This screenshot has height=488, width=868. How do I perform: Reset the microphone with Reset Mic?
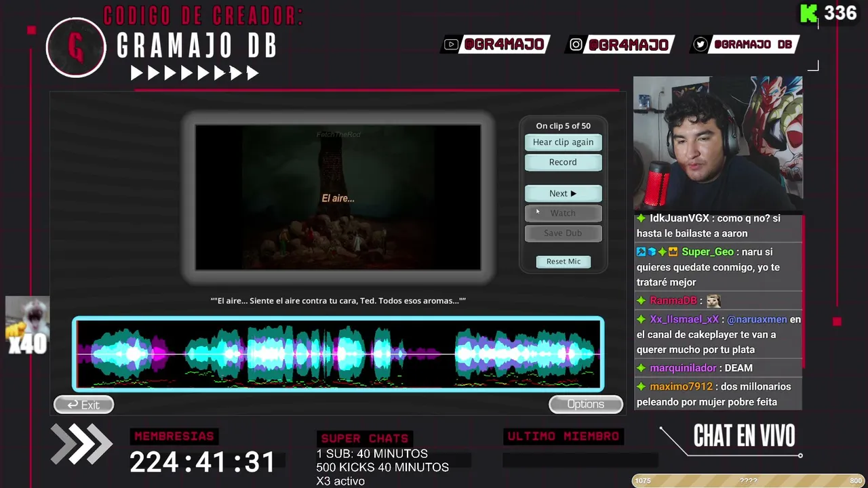564,262
